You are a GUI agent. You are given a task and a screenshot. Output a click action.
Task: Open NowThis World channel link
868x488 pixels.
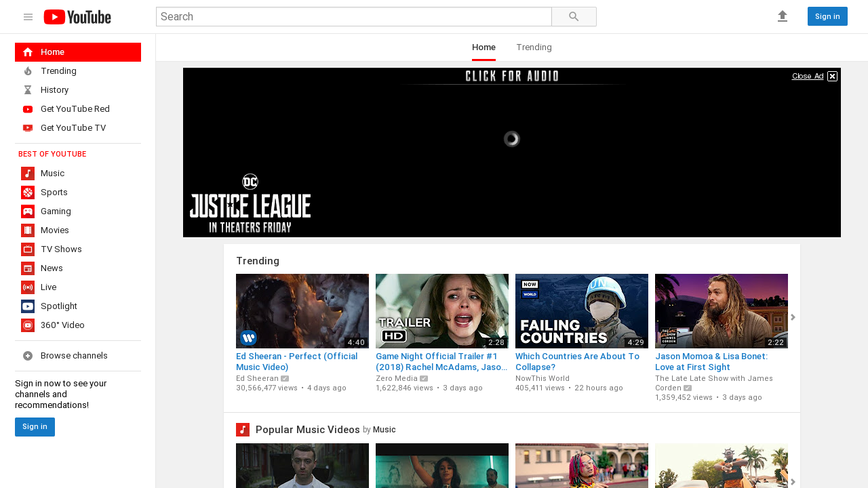pyautogui.click(x=542, y=378)
